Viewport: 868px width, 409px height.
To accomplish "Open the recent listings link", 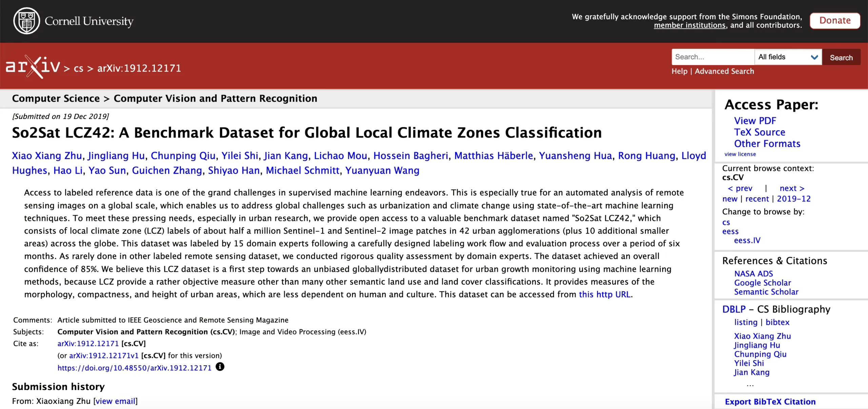I will click(757, 199).
